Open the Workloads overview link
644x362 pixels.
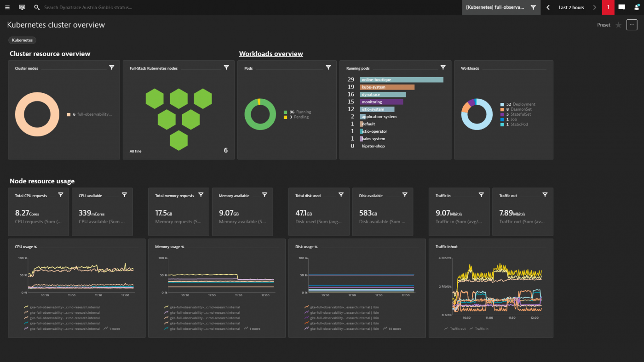tap(271, 53)
